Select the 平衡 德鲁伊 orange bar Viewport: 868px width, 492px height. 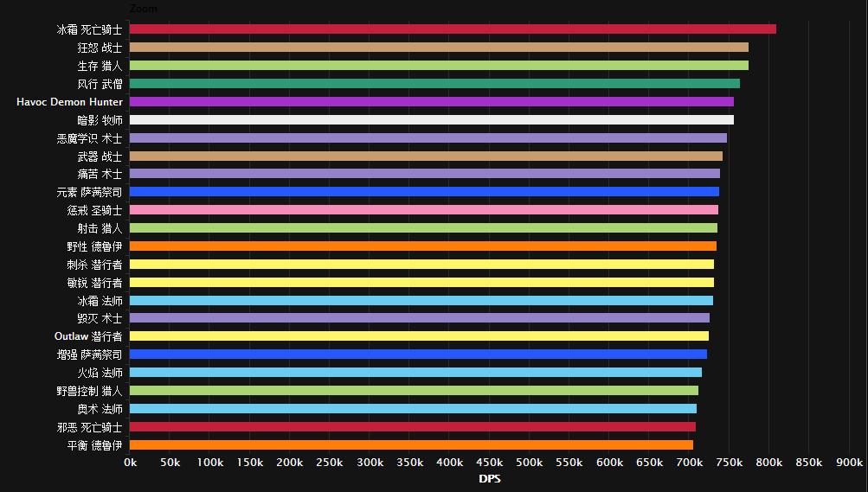tap(411, 445)
